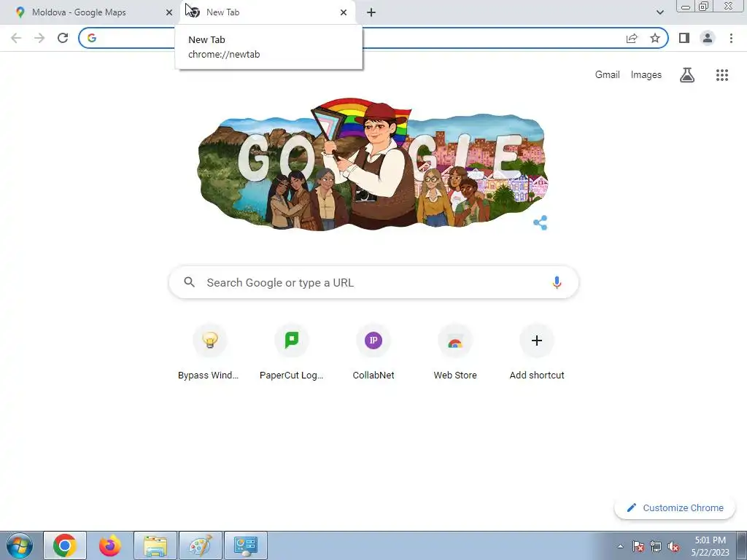Image resolution: width=747 pixels, height=560 pixels.
Task: Launch Firefox from the taskbar
Action: (110, 545)
